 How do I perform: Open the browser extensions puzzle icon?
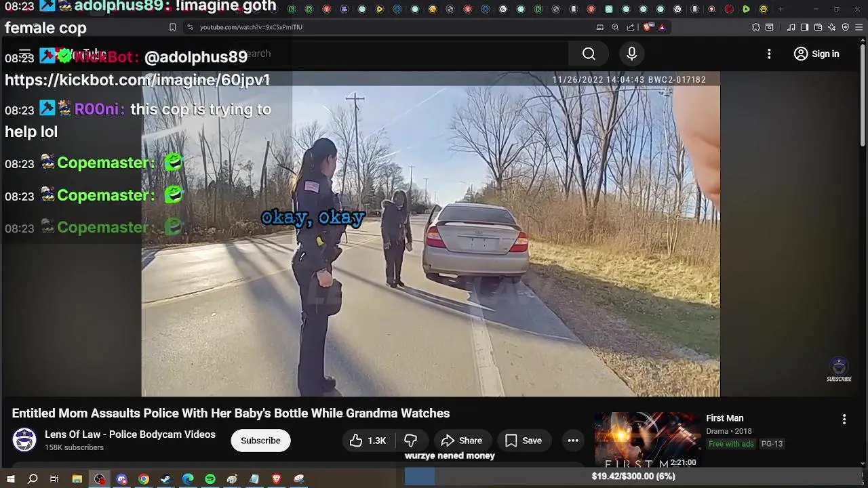pos(756,27)
